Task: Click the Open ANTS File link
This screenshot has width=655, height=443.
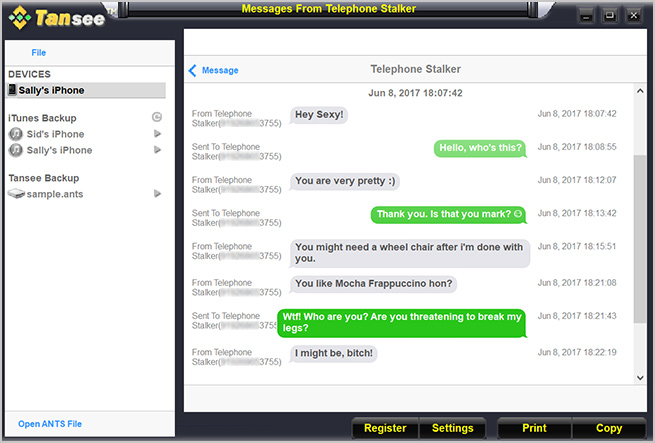Action: (x=50, y=424)
